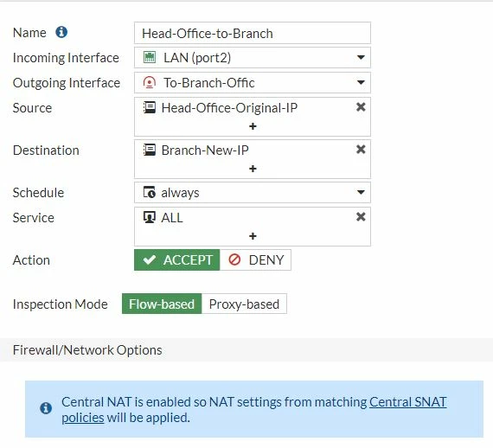Click the LAN port2 interface icon
493x448 pixels.
click(x=150, y=58)
